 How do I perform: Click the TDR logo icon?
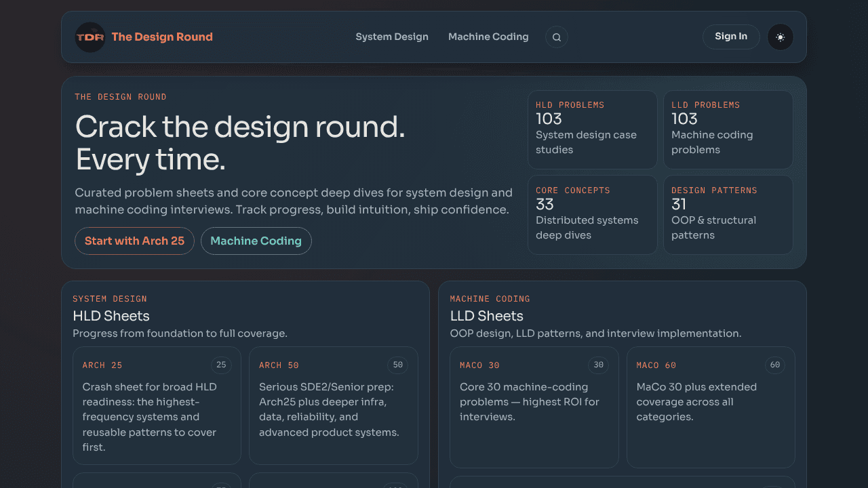(x=90, y=37)
